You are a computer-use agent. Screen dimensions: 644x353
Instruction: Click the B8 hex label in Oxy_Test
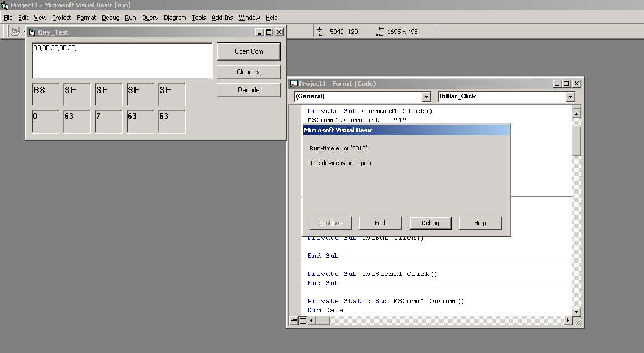tap(45, 94)
